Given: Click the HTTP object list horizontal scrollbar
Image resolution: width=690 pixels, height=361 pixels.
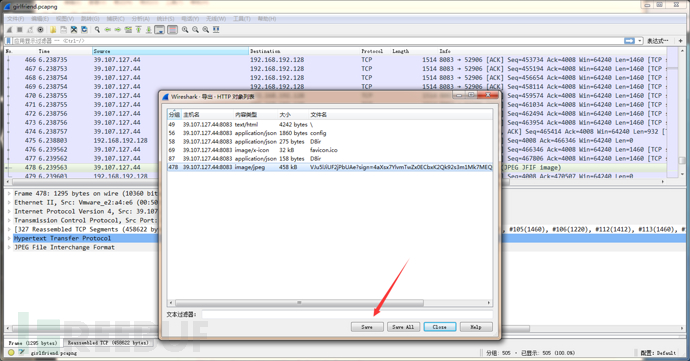Looking at the screenshot, I should 299,303.
